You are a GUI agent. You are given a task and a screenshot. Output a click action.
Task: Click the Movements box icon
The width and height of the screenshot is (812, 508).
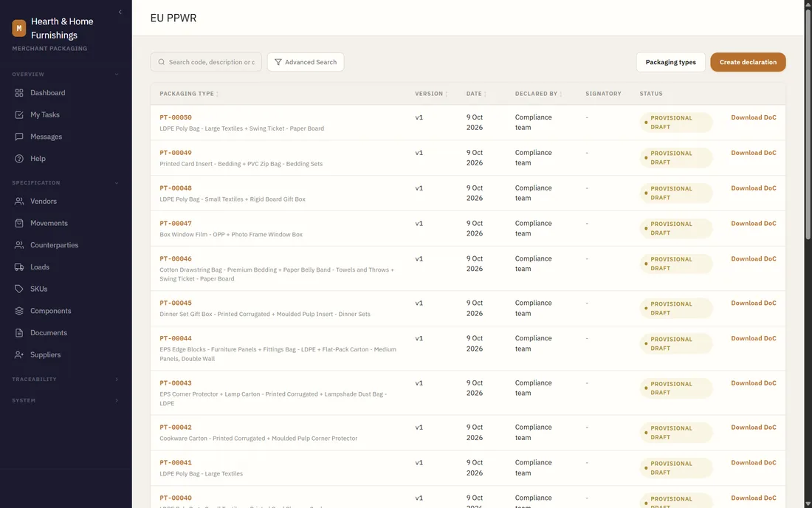(x=19, y=223)
